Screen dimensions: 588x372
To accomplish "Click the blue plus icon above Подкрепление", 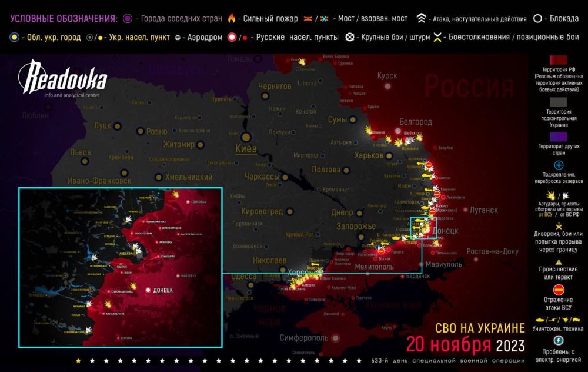I will (x=559, y=165).
